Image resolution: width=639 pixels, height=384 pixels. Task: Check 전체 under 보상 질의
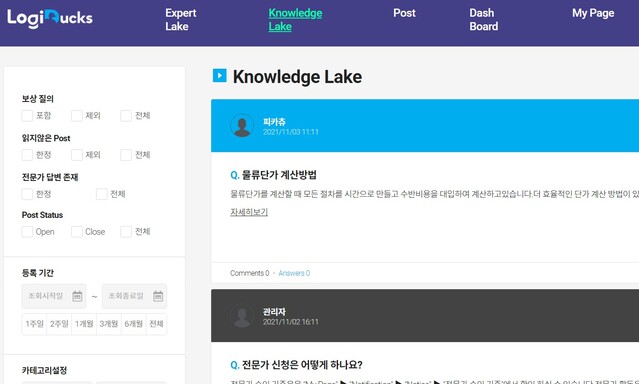click(x=126, y=116)
